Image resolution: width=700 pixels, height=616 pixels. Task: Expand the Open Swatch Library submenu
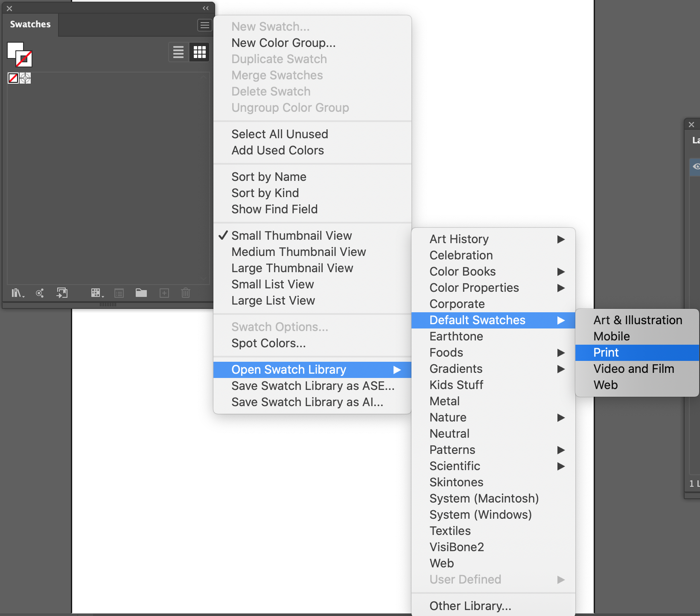tap(312, 369)
